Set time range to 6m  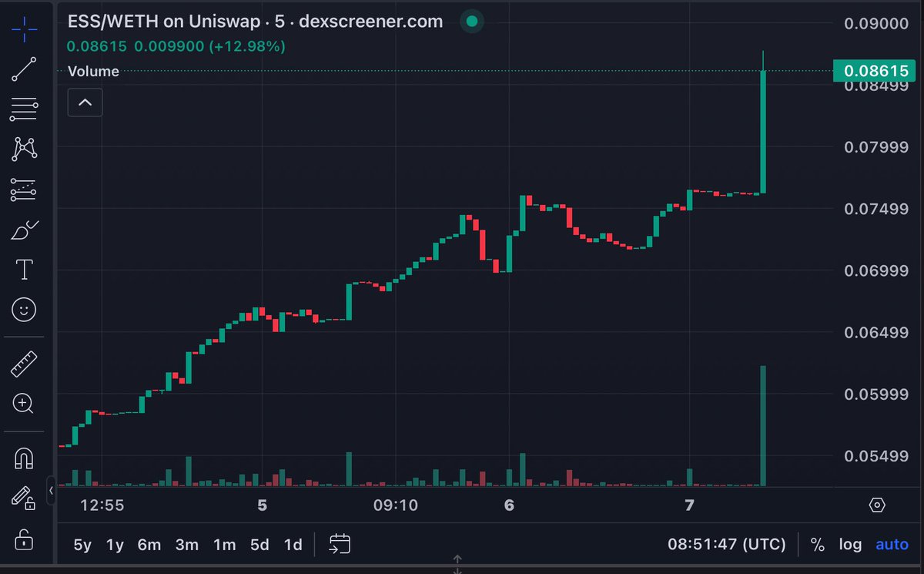click(x=149, y=545)
